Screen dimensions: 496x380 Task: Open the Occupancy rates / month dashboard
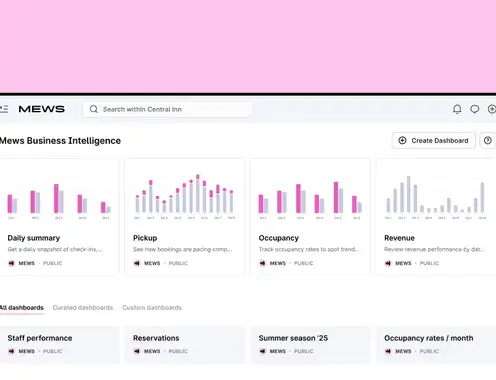(x=436, y=345)
